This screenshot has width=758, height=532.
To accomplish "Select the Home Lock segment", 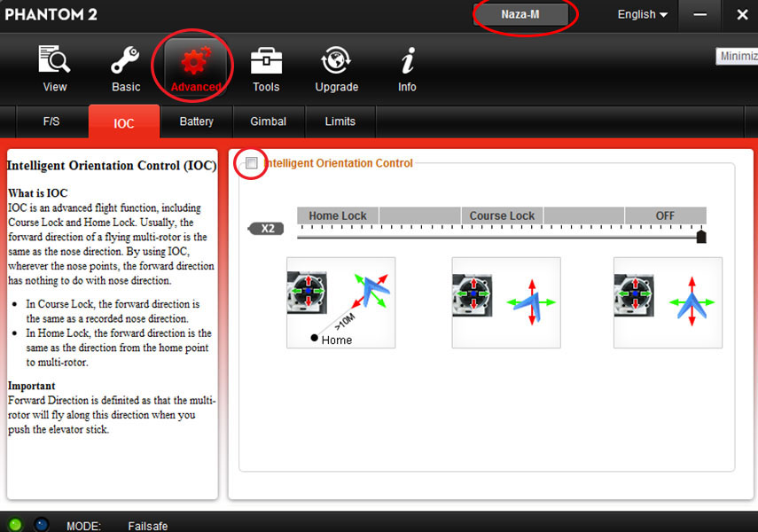I will pos(338,215).
